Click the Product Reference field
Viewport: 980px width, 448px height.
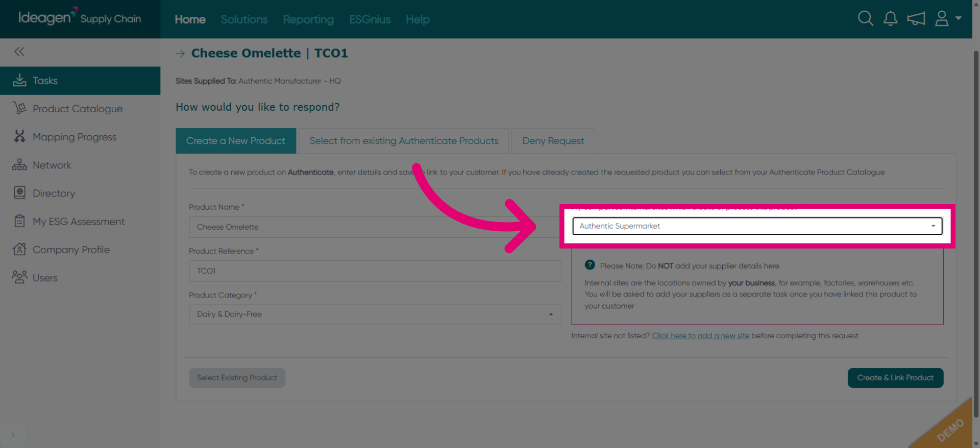tap(375, 271)
